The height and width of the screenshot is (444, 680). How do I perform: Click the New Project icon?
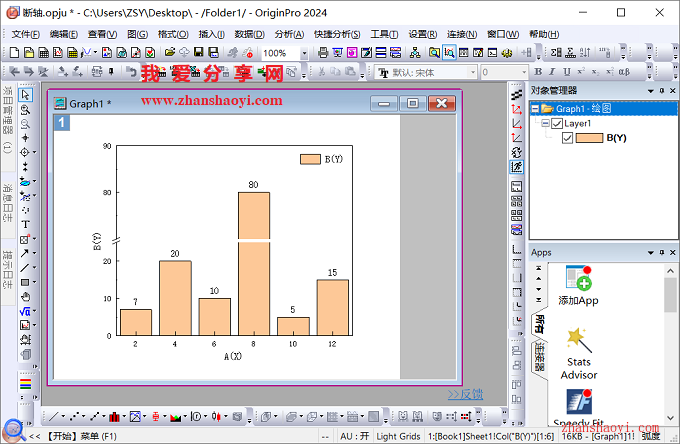click(x=14, y=53)
